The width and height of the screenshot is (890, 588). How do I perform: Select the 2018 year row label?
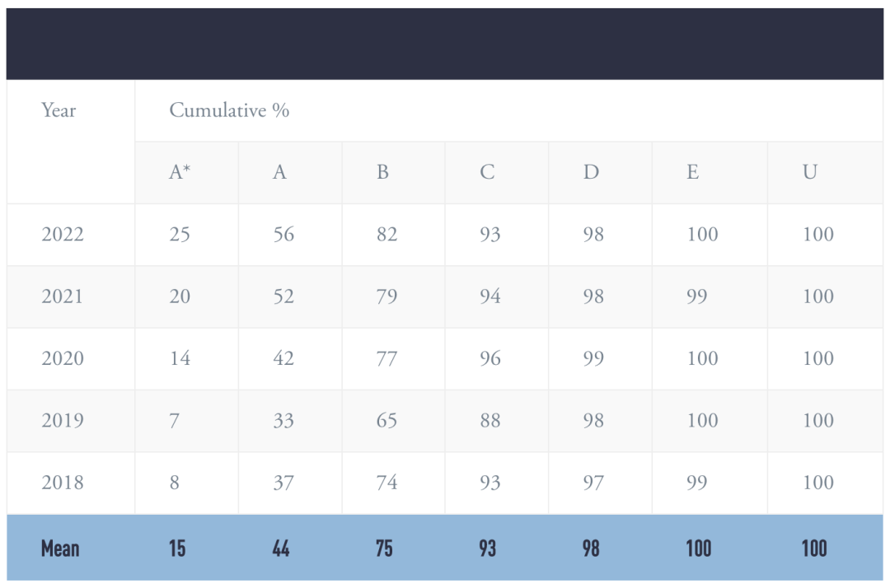pos(63,483)
